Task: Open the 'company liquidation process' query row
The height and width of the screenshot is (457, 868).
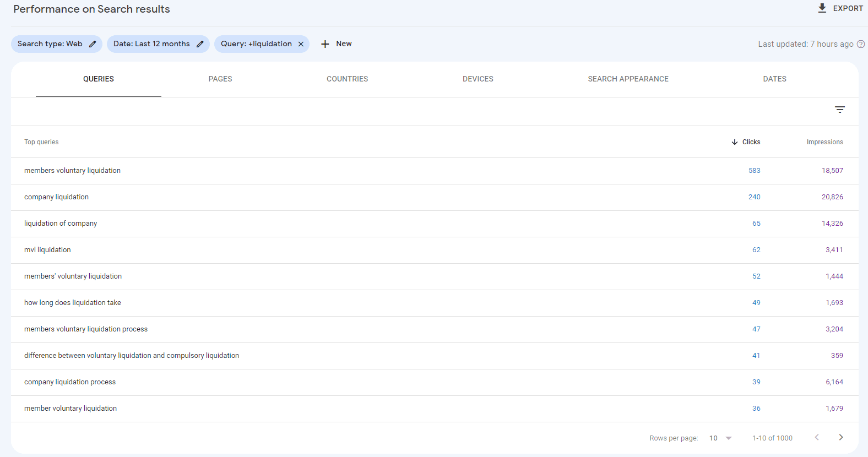Action: click(70, 382)
